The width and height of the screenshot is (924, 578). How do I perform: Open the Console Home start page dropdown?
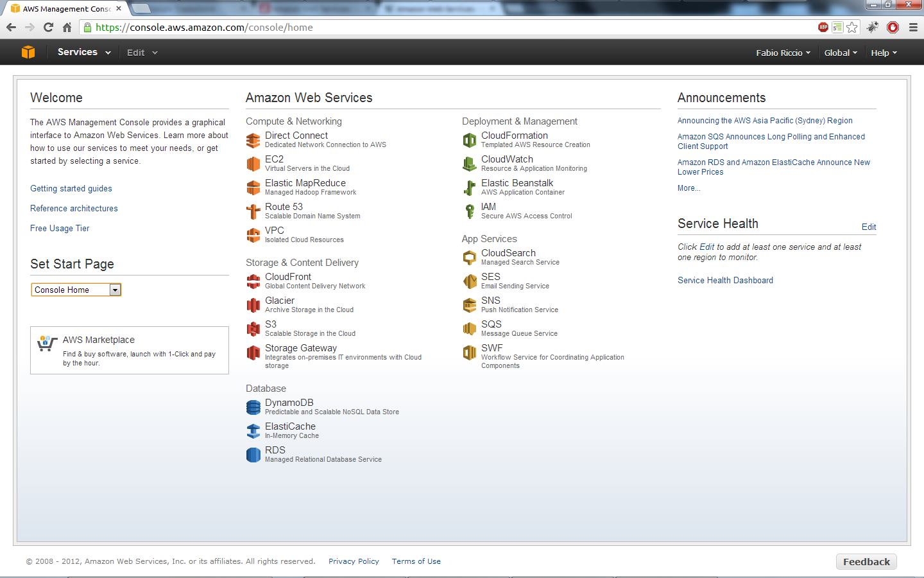(x=76, y=290)
